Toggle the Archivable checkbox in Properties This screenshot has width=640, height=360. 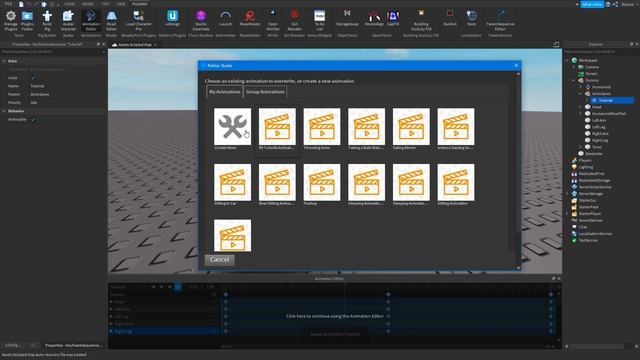(33, 120)
